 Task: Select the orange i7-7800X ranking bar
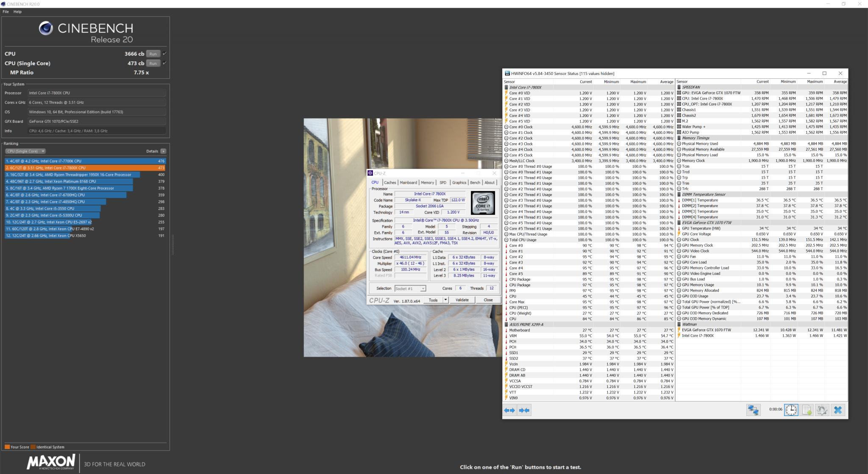tap(85, 168)
